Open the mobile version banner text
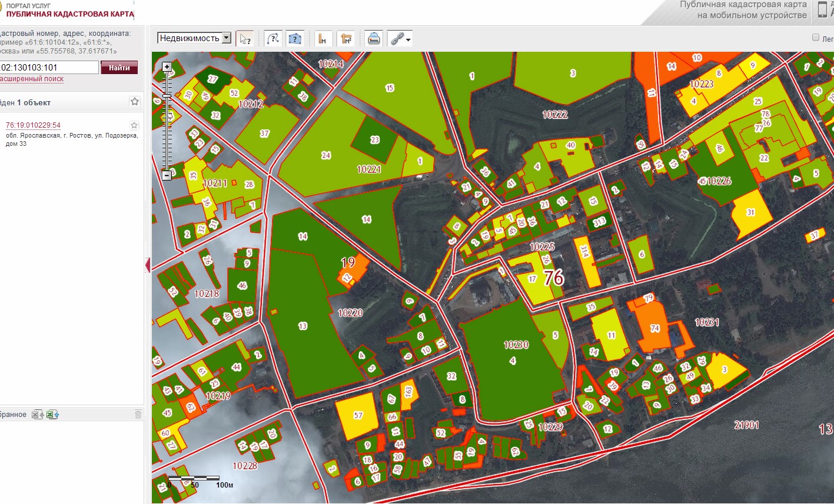Viewport: 834px width, 504px height. pos(744,10)
